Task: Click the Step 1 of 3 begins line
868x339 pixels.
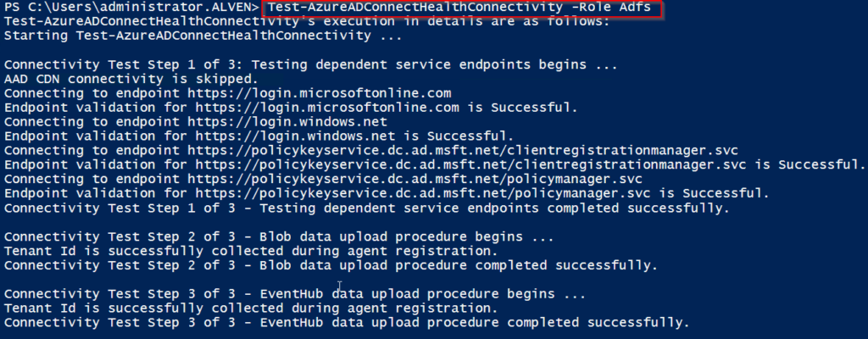Action: pyautogui.click(x=310, y=64)
